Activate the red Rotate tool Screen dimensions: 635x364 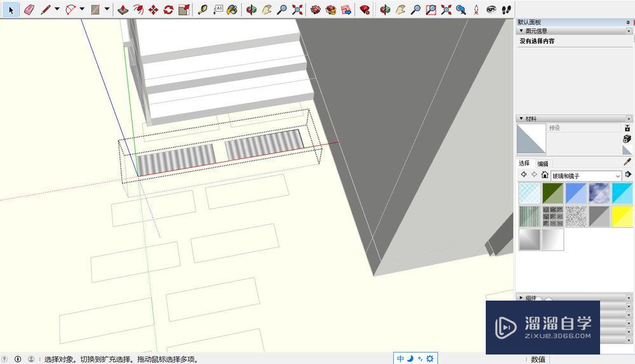(168, 10)
